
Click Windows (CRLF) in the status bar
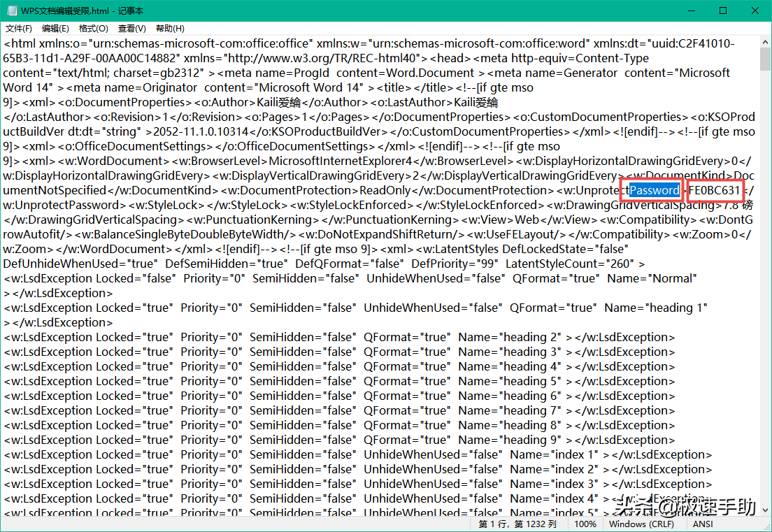click(x=641, y=524)
